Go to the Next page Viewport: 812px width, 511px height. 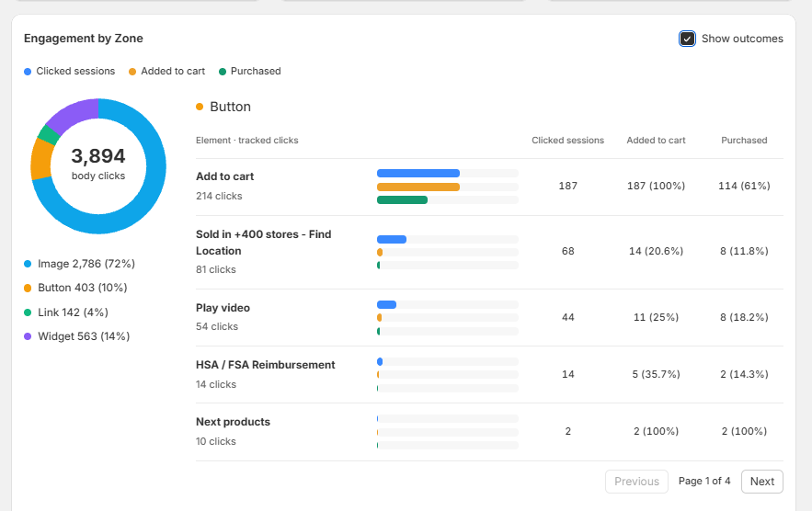pyautogui.click(x=761, y=482)
